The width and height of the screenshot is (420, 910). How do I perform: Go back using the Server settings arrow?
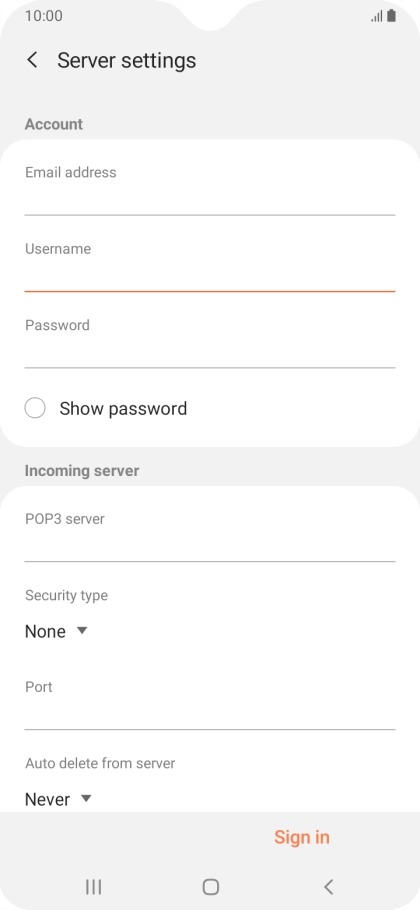(32, 60)
